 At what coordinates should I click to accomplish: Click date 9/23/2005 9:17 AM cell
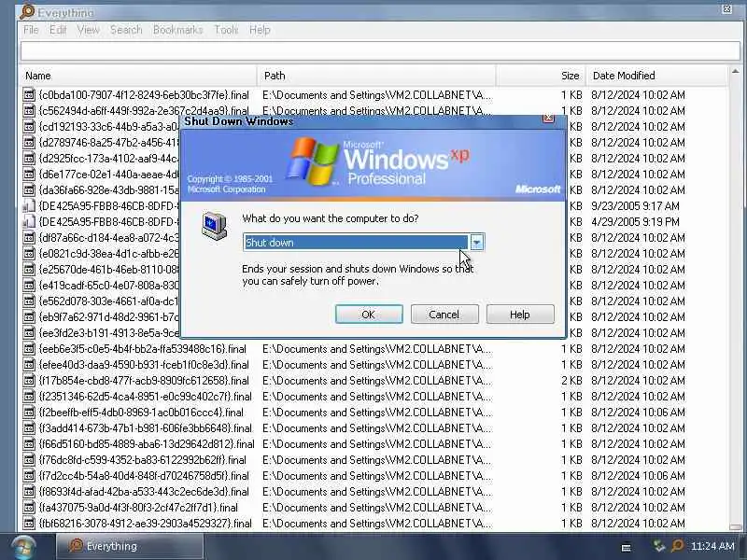(635, 205)
